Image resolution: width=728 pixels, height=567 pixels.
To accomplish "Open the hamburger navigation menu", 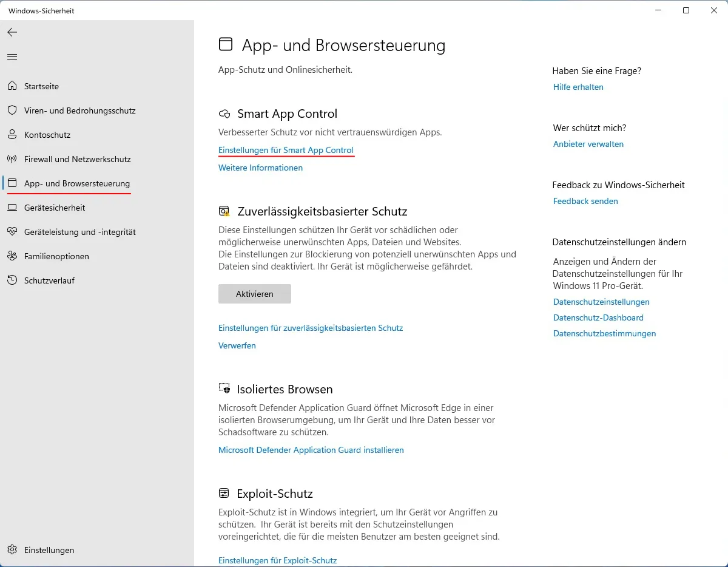I will (x=12, y=57).
